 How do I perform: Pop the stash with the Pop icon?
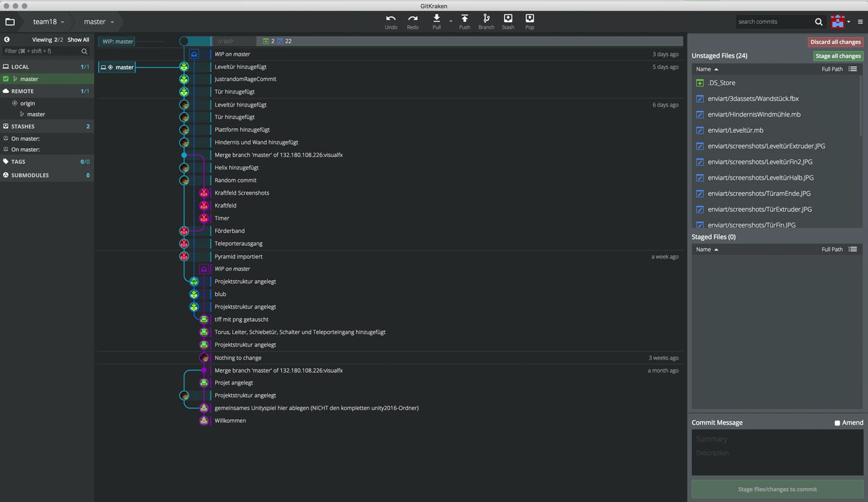[529, 19]
